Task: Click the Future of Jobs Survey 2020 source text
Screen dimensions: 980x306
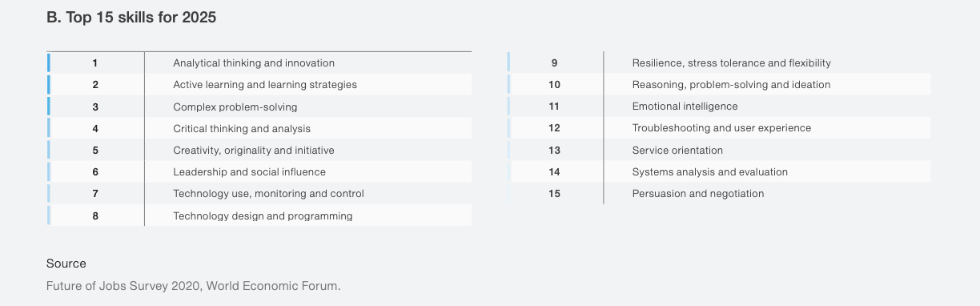Action: [x=193, y=285]
